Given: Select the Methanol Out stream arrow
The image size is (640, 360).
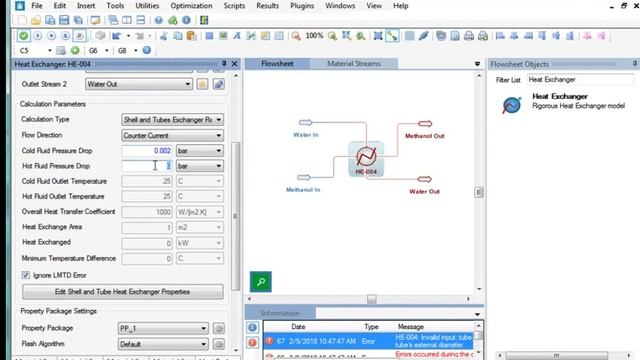Looking at the screenshot, I should (x=425, y=124).
